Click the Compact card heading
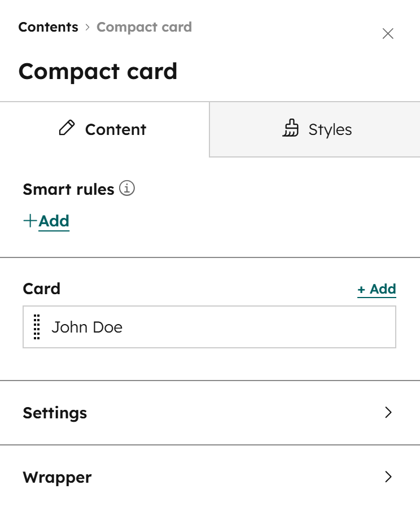The width and height of the screenshot is (420, 507). pos(98,71)
